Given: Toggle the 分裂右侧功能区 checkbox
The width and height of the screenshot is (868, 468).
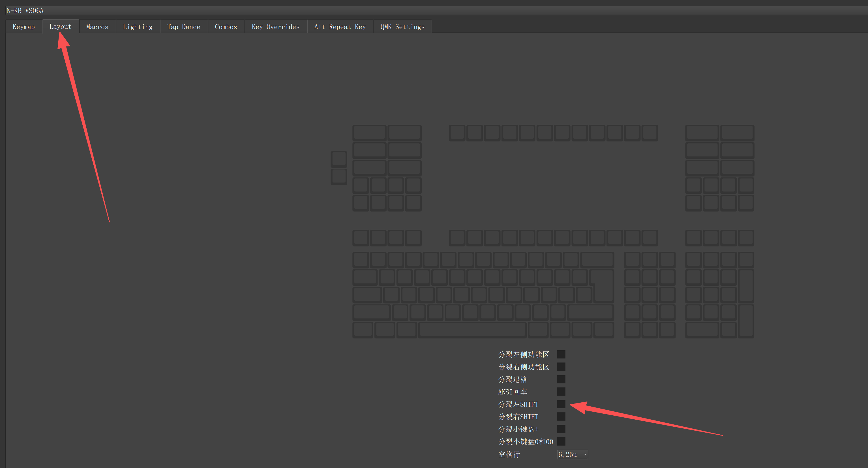Looking at the screenshot, I should point(561,367).
